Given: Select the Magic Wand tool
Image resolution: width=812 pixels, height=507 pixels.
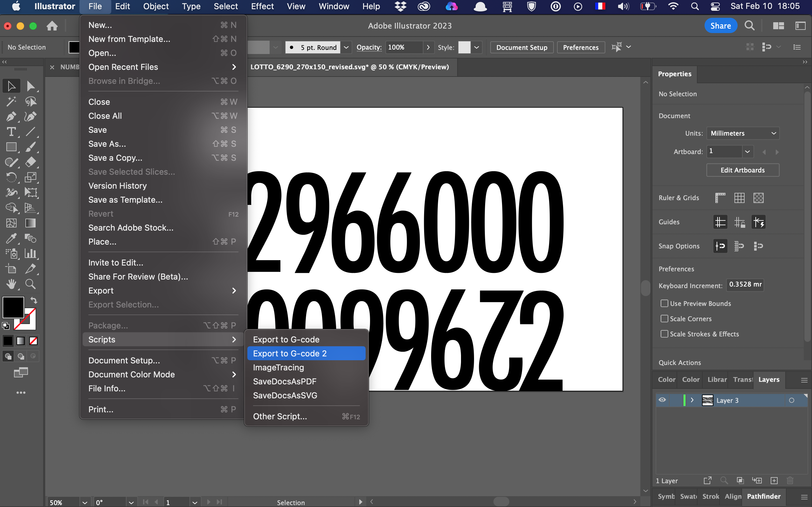Looking at the screenshot, I should tap(11, 101).
